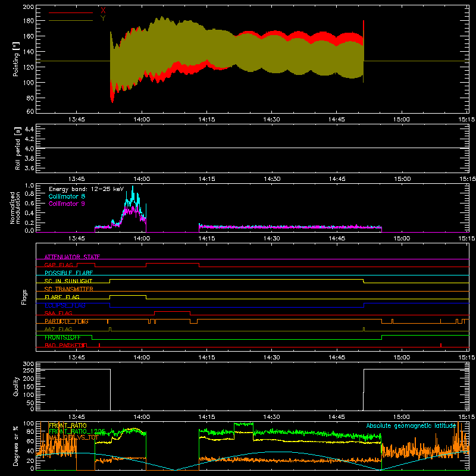Click the 14:30 label below Roll period plot
The image size is (476, 476).
[272, 179]
